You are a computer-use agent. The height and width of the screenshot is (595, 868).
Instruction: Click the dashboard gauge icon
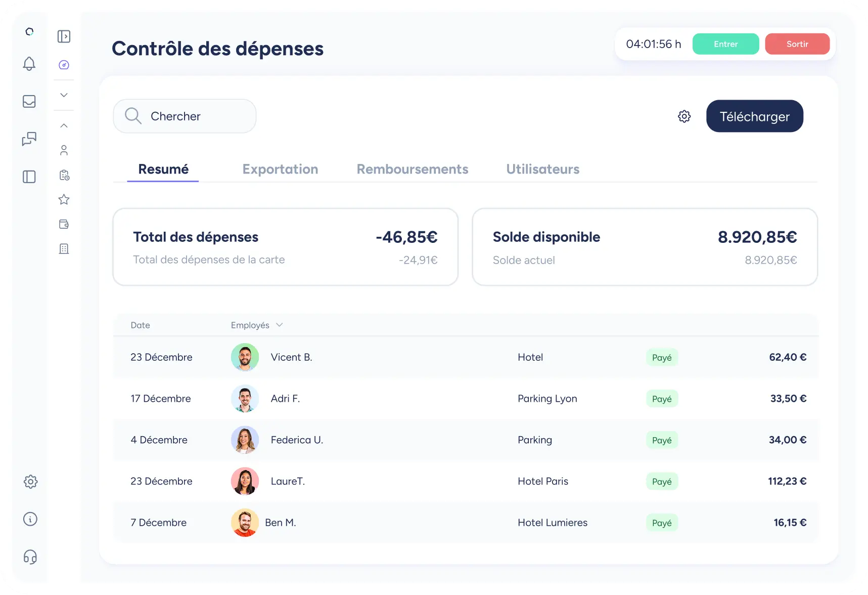coord(64,65)
